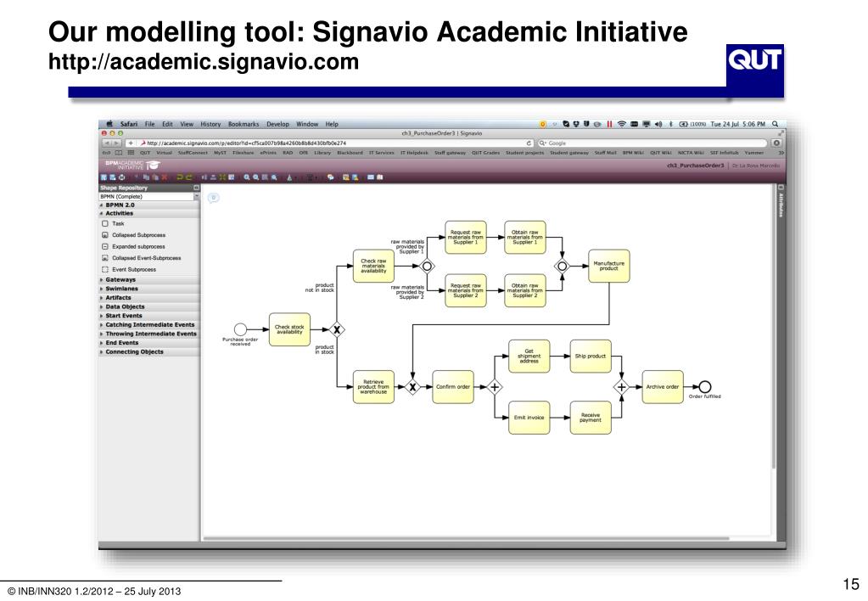Click the Safari reload icon in address bar
868x601 pixels.
(x=529, y=143)
